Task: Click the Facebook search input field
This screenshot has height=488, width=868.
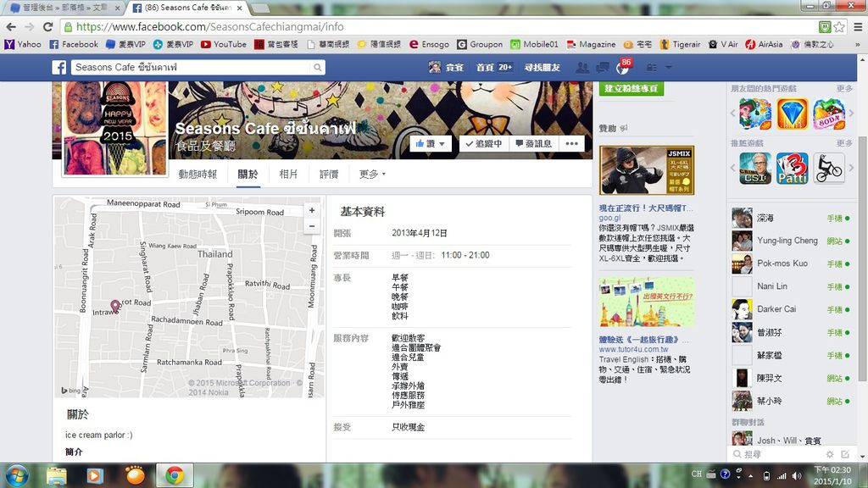Action: 191,68
